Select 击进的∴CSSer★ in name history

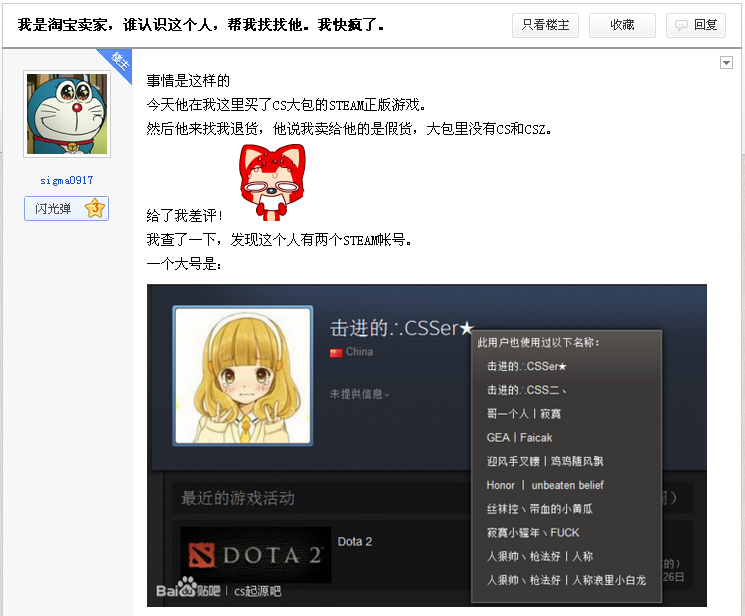click(526, 366)
